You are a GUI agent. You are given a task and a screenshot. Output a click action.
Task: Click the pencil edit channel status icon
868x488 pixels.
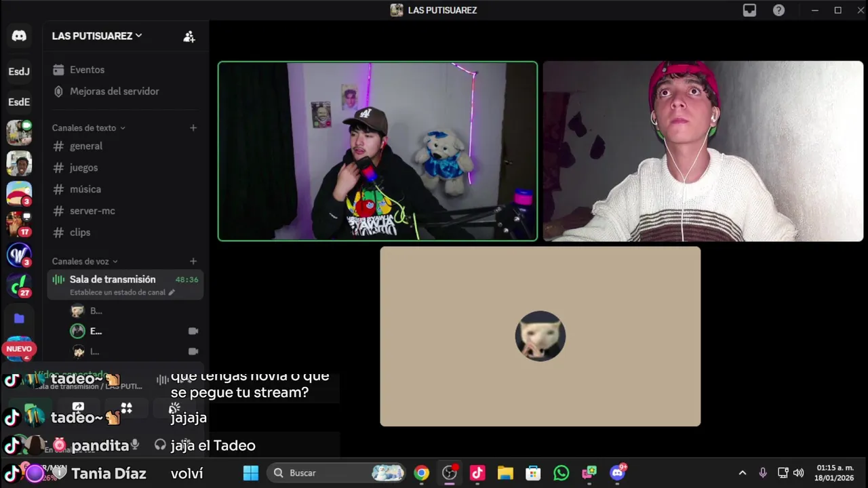point(172,292)
